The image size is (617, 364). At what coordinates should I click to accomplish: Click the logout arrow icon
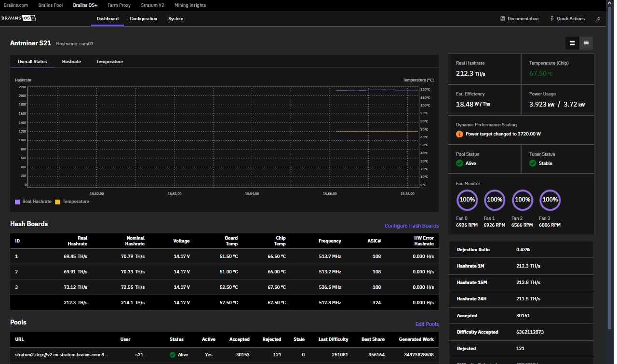coord(598,19)
